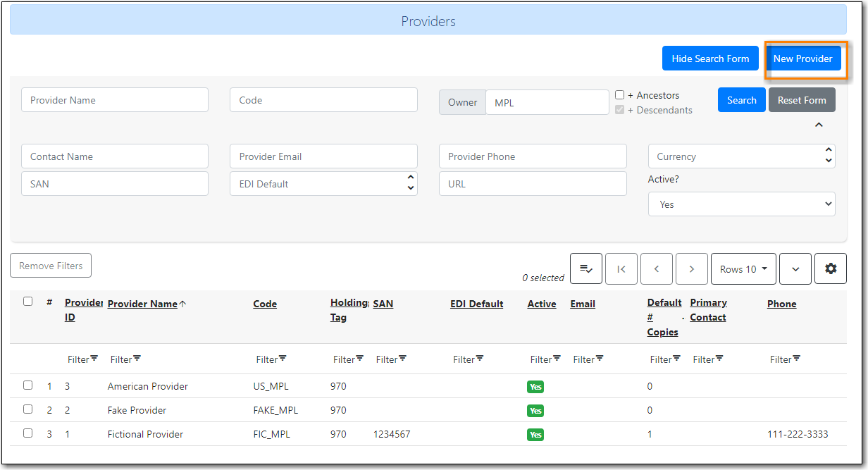This screenshot has width=868, height=470.
Task: Sort by Provider Name column header
Action: pos(142,304)
